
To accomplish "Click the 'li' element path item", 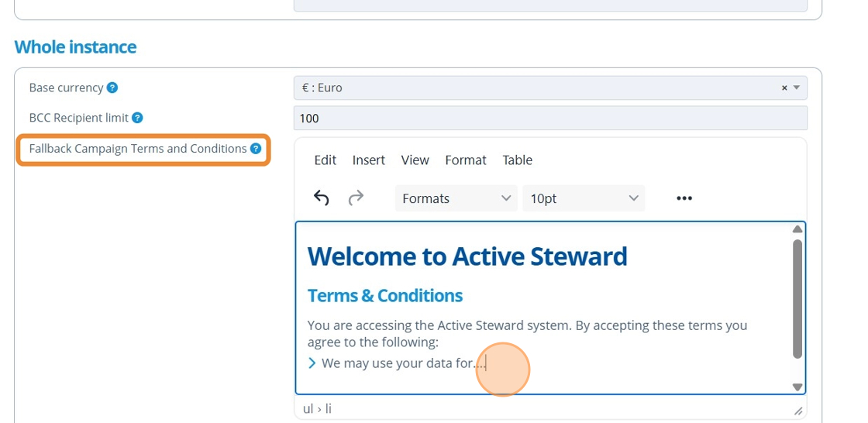I will click(329, 409).
